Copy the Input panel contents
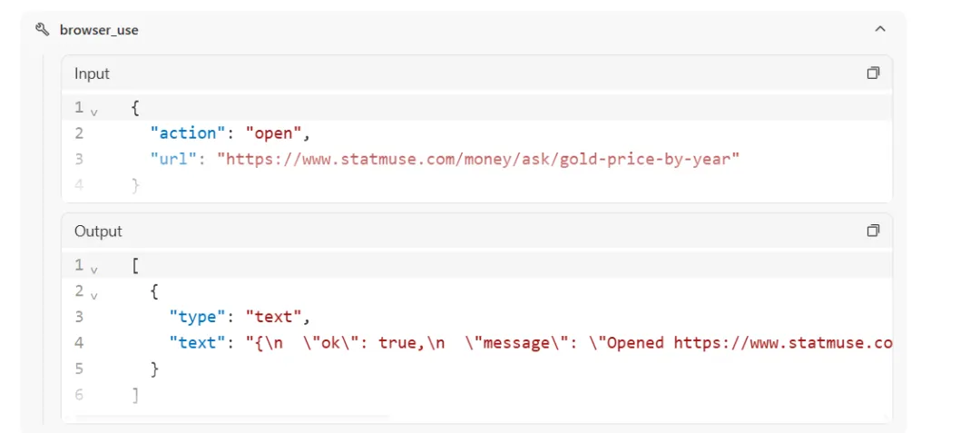Image resolution: width=980 pixels, height=433 pixels. pyautogui.click(x=873, y=74)
